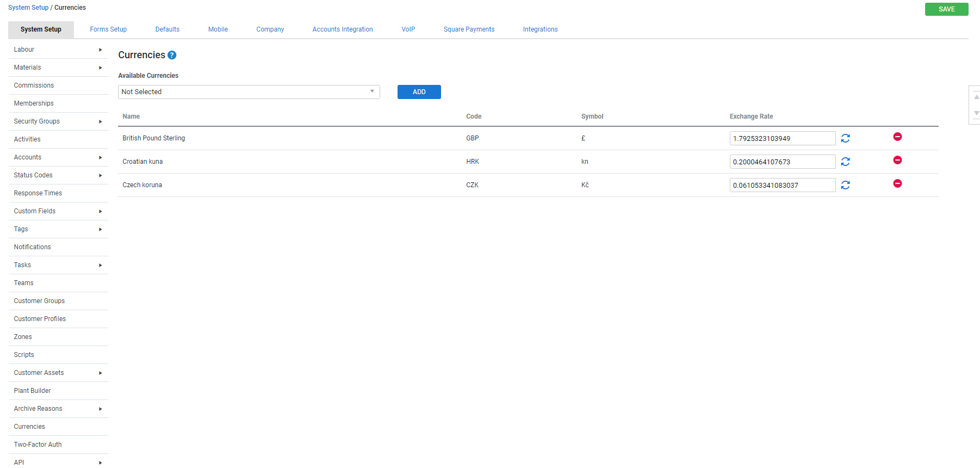Open the Accounts Integration tab

(342, 29)
